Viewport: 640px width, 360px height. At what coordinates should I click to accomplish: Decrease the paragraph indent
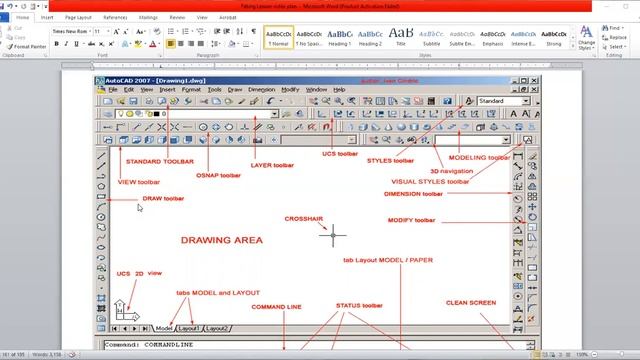click(217, 31)
